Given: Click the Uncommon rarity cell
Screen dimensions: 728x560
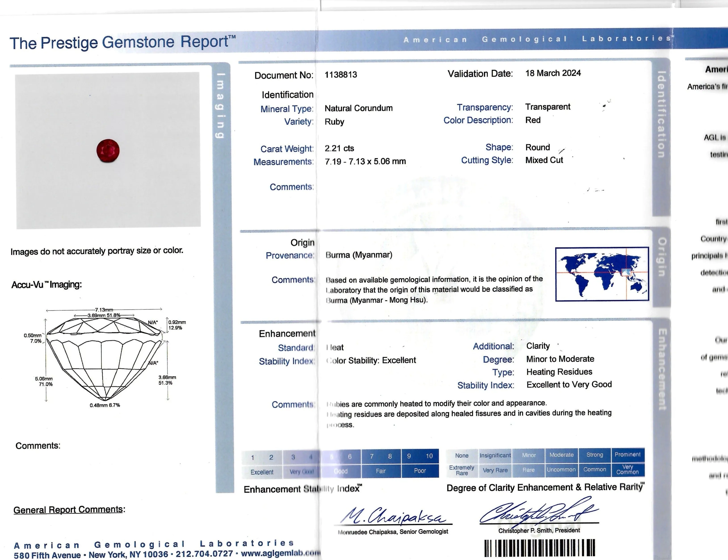Looking at the screenshot, I should click(x=561, y=470).
